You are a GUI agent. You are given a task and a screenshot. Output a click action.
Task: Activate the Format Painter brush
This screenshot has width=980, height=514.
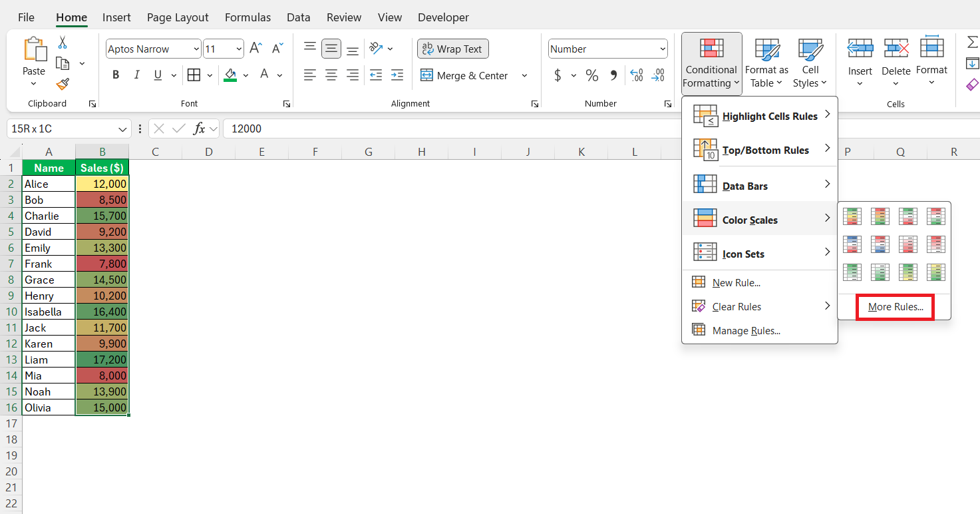point(63,84)
